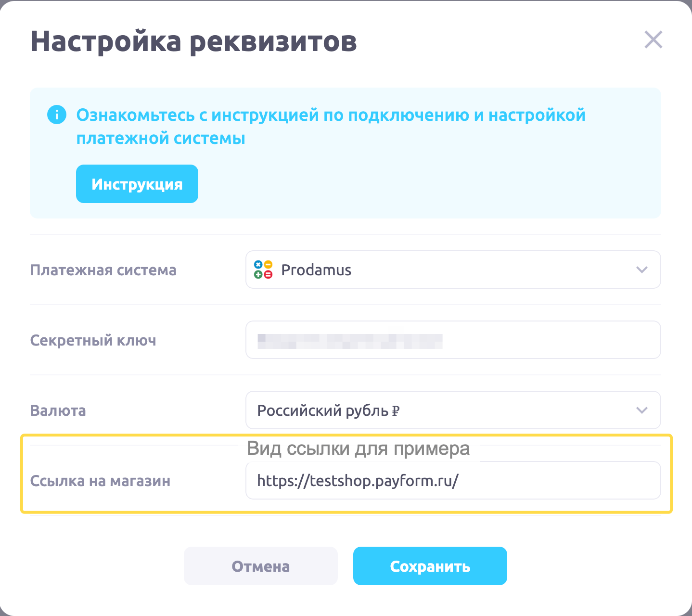This screenshot has height=616, width=692.
Task: Focus the Секретный ключ input field
Action: (x=452, y=340)
